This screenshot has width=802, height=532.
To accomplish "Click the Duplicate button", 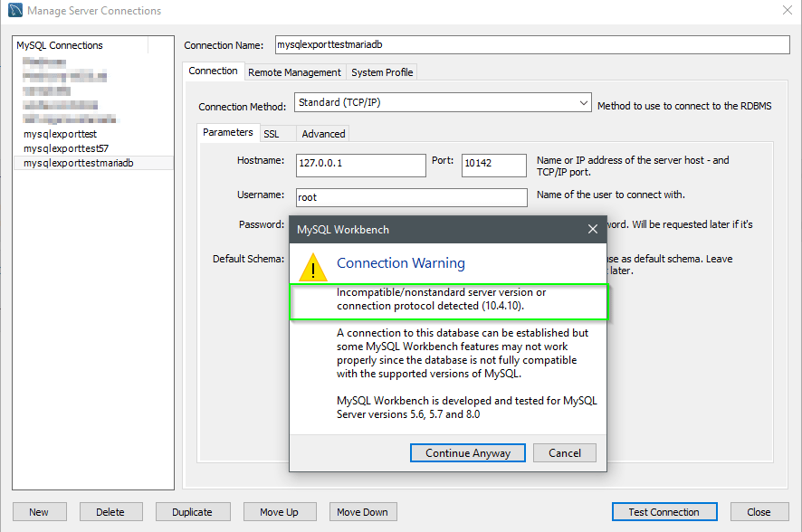I will tap(192, 512).
